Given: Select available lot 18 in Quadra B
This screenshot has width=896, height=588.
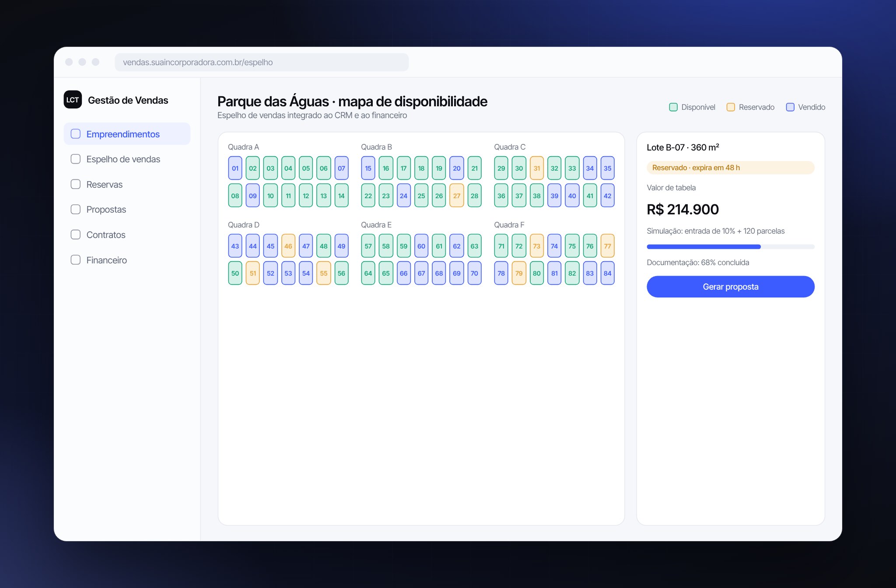Looking at the screenshot, I should [421, 168].
